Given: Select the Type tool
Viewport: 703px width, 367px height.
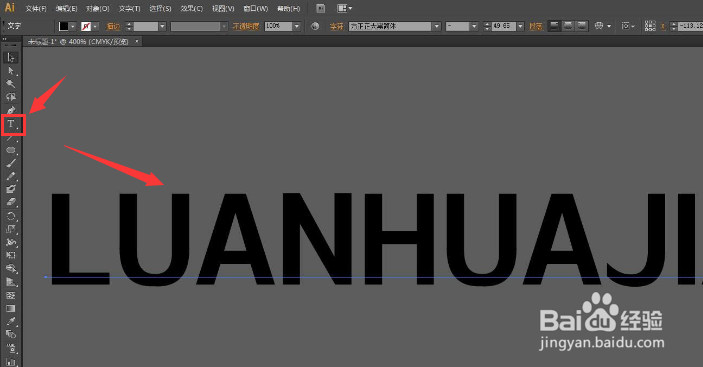Looking at the screenshot, I should coord(11,124).
